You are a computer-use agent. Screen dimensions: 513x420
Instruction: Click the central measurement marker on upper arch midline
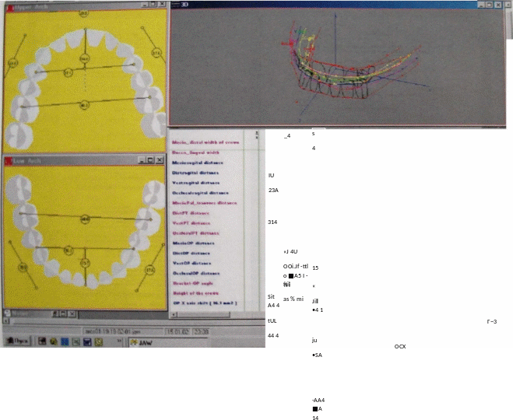[x=85, y=58]
